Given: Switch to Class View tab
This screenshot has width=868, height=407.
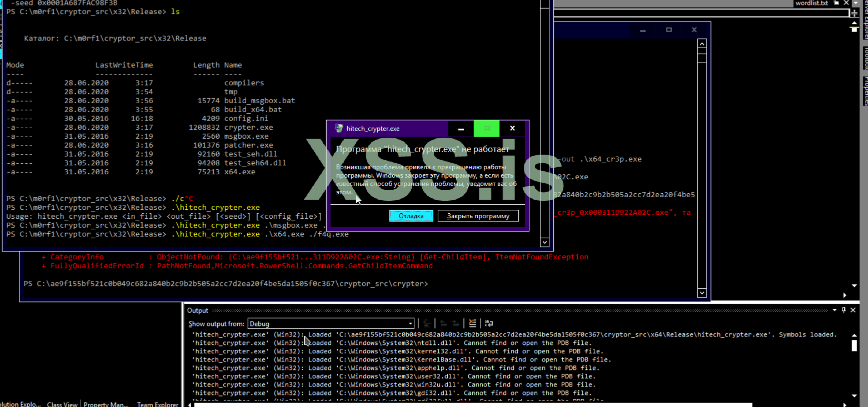Looking at the screenshot, I should coord(62,404).
